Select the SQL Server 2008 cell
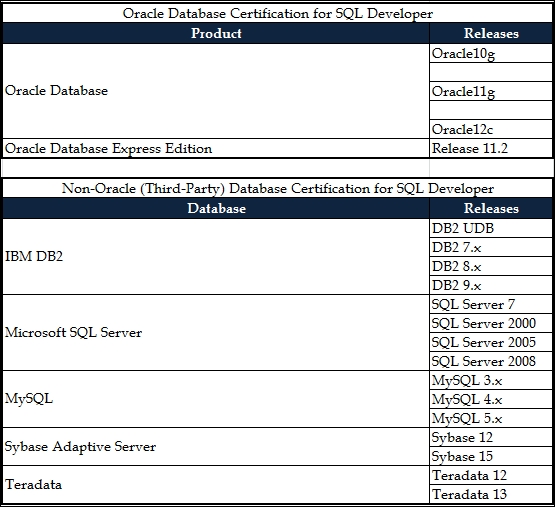 tap(491, 361)
